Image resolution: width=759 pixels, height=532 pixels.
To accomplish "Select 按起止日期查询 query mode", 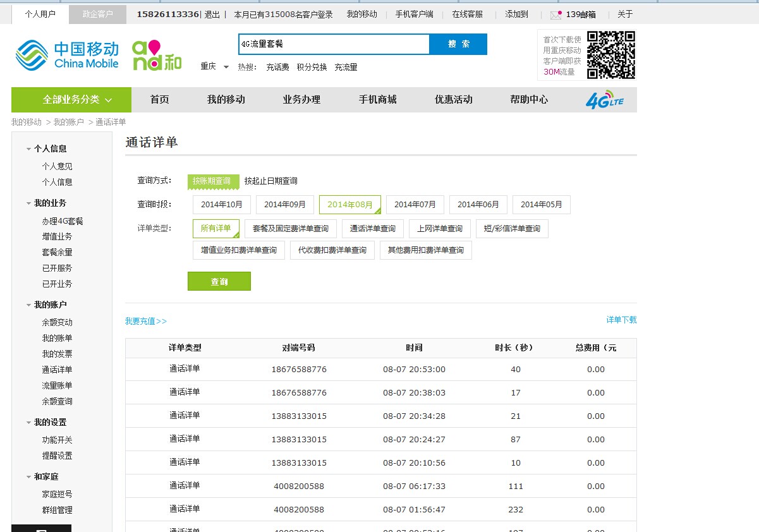I will pos(270,181).
